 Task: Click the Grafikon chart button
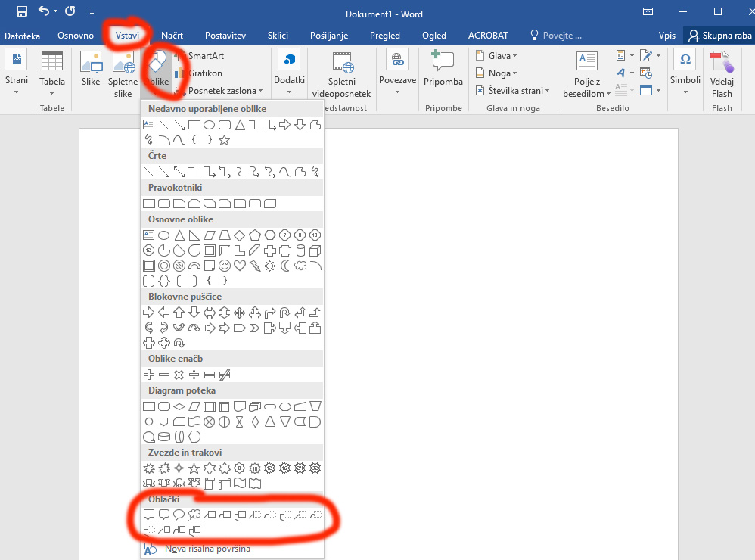tap(199, 73)
